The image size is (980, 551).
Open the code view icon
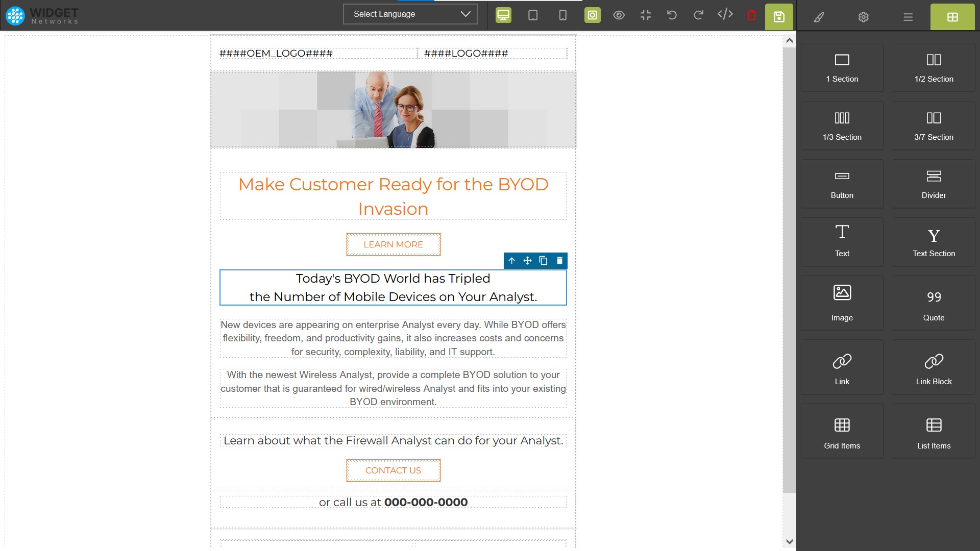(x=725, y=14)
